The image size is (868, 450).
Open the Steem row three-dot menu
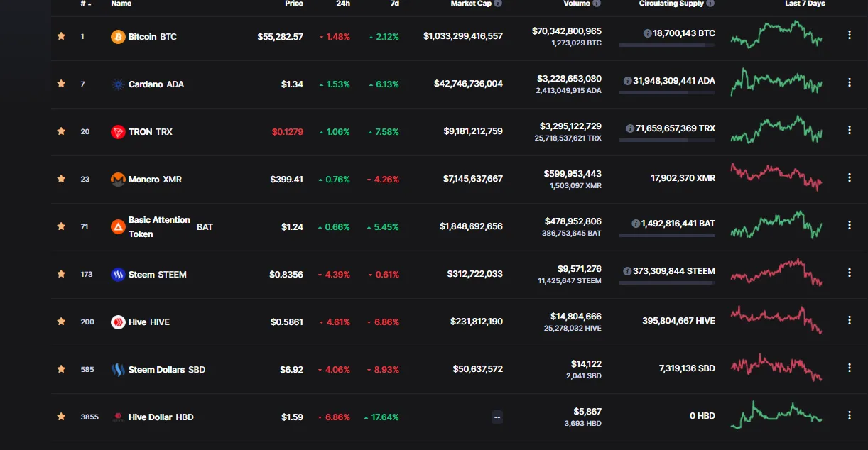850,273
